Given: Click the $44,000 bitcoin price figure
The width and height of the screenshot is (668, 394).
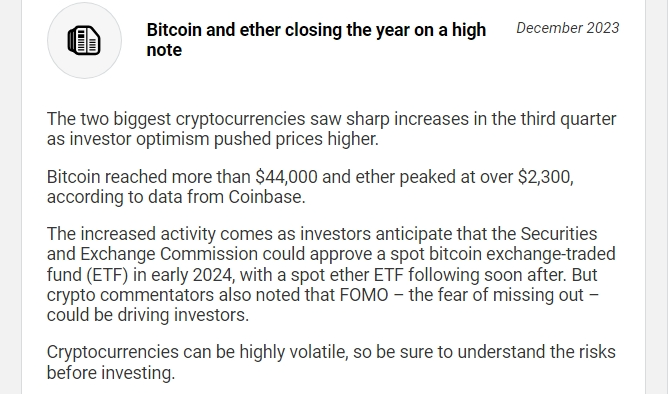Looking at the screenshot, I should (x=286, y=177).
